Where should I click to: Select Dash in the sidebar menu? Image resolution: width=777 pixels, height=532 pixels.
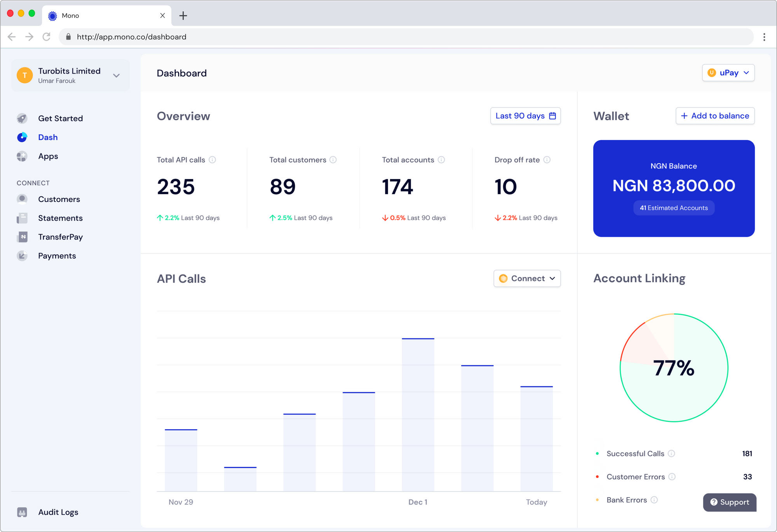coord(48,137)
